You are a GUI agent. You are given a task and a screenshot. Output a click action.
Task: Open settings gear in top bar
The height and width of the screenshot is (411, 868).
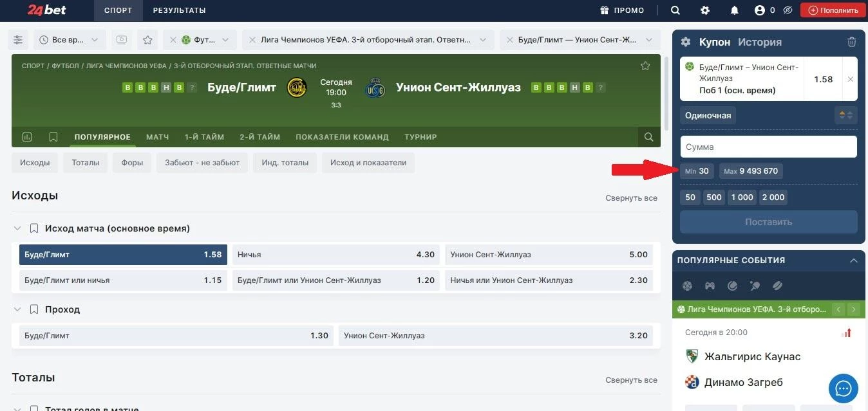(x=705, y=10)
